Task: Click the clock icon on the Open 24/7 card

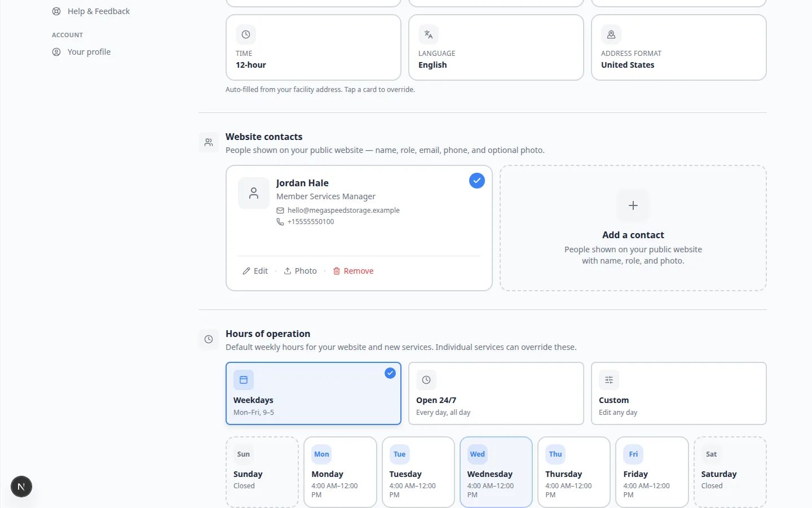Action: click(426, 380)
